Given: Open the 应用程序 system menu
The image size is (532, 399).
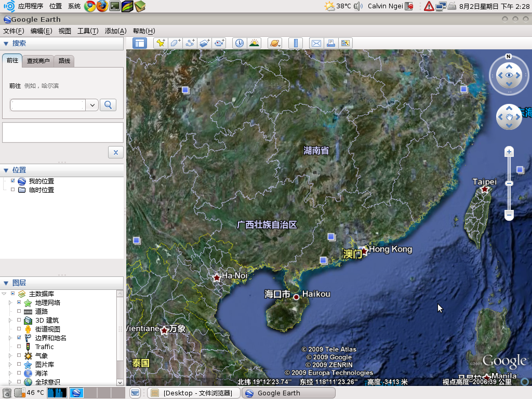Looking at the screenshot, I should pyautogui.click(x=31, y=6).
